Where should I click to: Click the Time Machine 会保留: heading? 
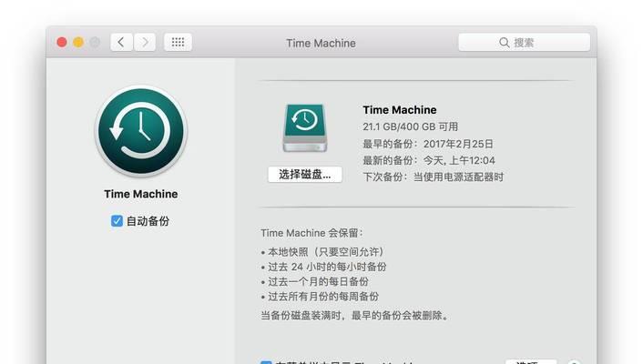click(311, 233)
